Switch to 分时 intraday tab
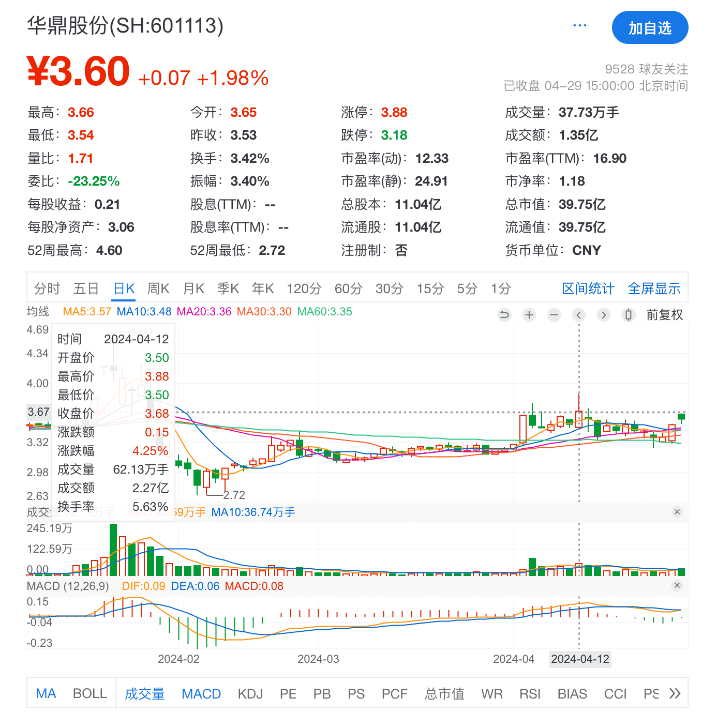 click(x=47, y=289)
